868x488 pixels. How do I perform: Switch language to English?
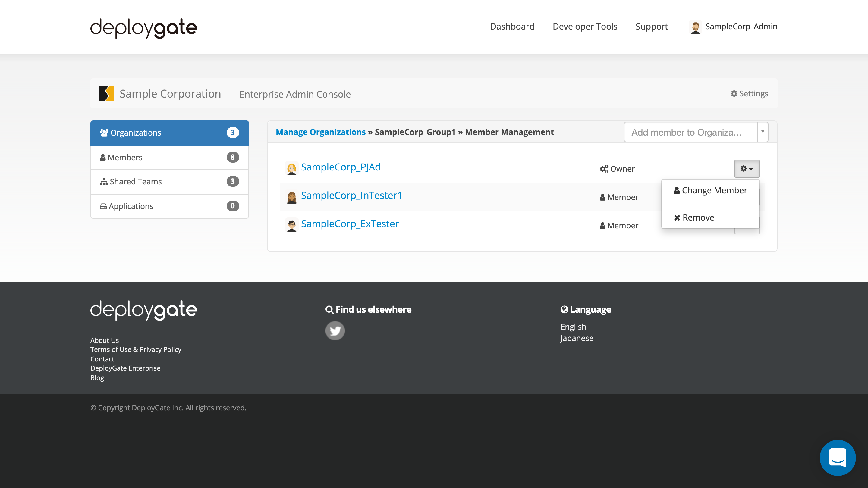tap(573, 327)
